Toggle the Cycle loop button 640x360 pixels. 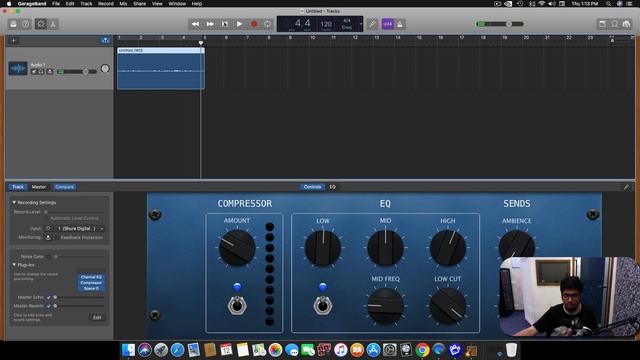[268, 24]
